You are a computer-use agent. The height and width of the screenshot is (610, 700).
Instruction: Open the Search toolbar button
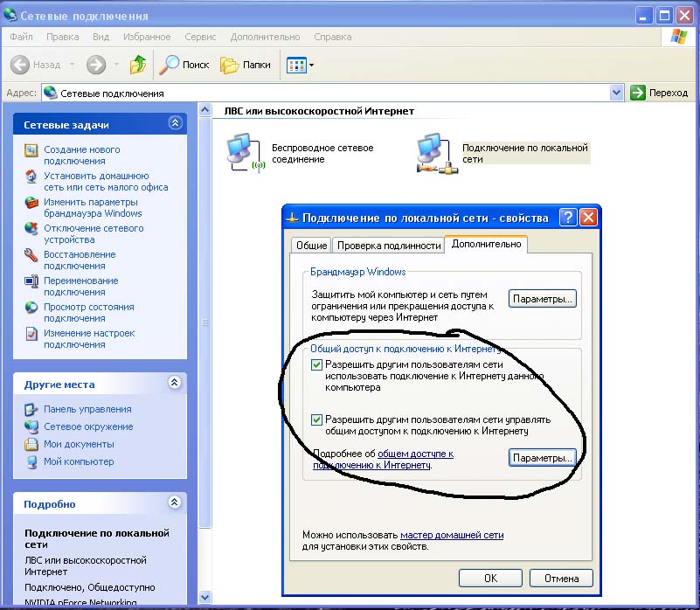[184, 65]
